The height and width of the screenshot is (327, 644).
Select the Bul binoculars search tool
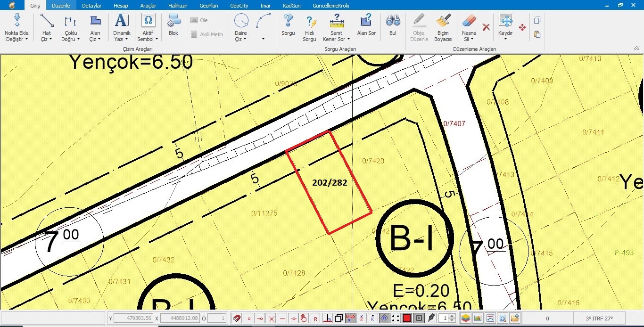point(393,25)
